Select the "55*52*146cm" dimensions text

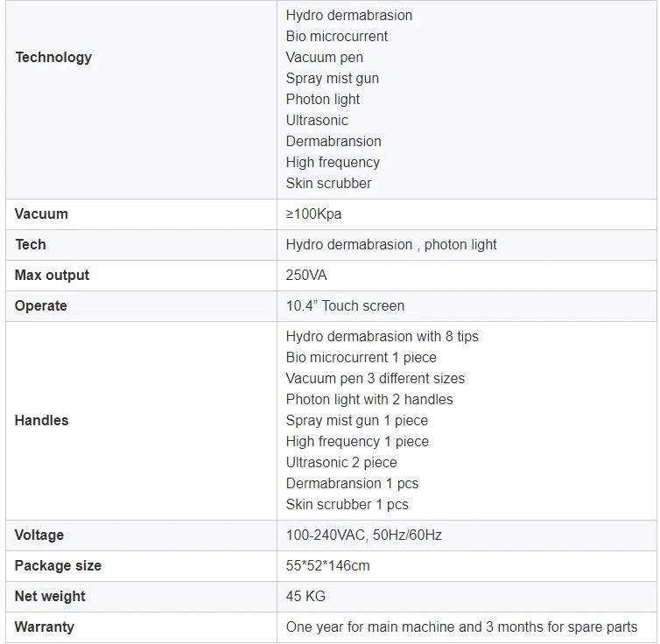tap(327, 566)
